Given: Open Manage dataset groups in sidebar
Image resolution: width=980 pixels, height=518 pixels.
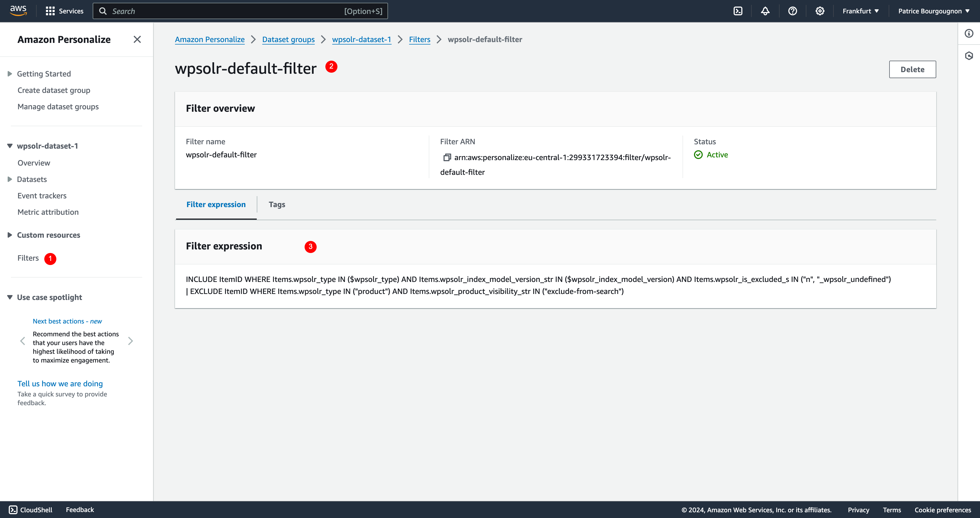Looking at the screenshot, I should point(58,106).
